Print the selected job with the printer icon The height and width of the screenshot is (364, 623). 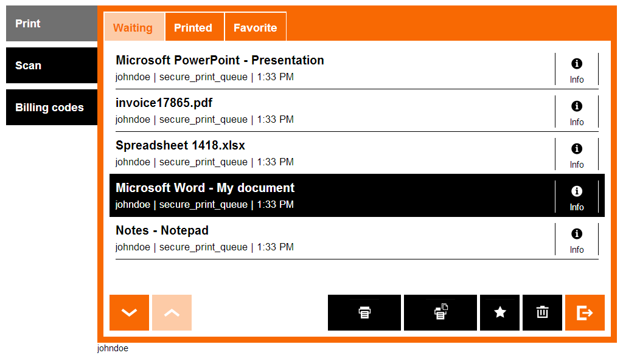(364, 312)
